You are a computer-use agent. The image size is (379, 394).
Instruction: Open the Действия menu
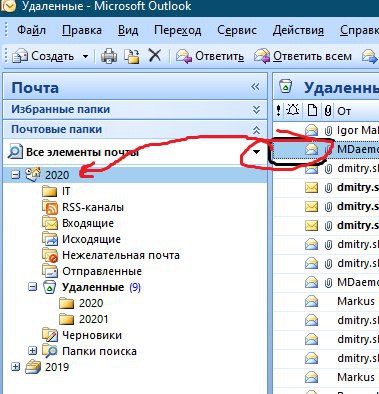[x=298, y=30]
